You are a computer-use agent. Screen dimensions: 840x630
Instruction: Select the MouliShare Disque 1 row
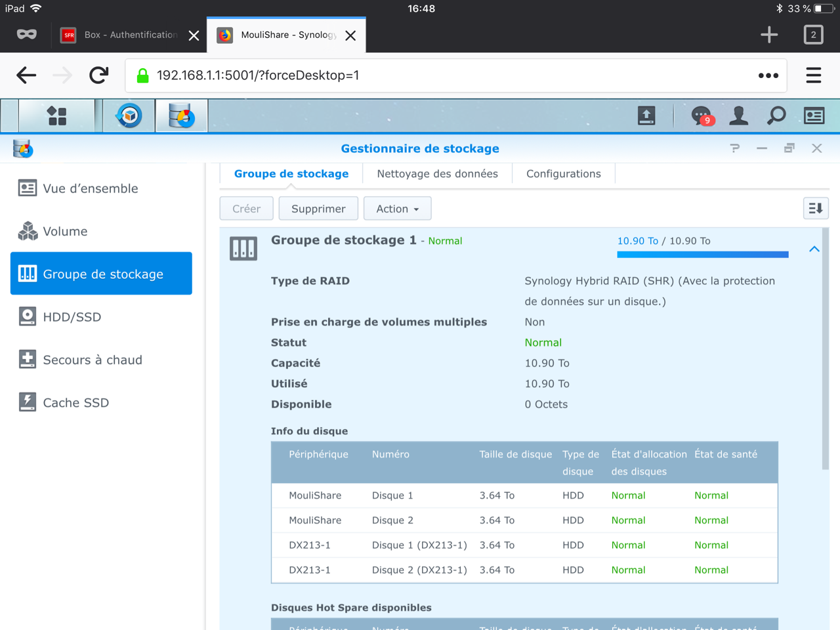point(524,495)
